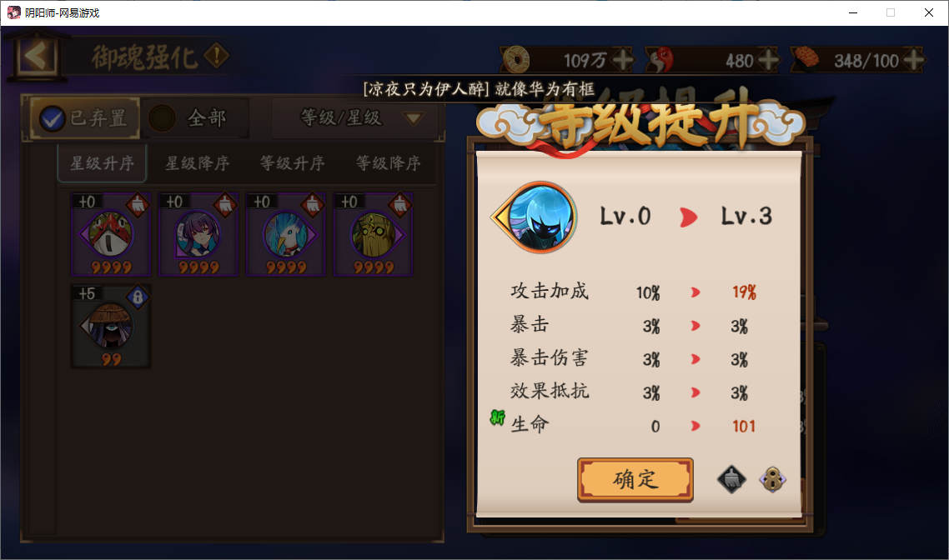Screen dimensions: 949x560
Task: Open the 御魂强化 help info icon
Action: click(x=216, y=56)
